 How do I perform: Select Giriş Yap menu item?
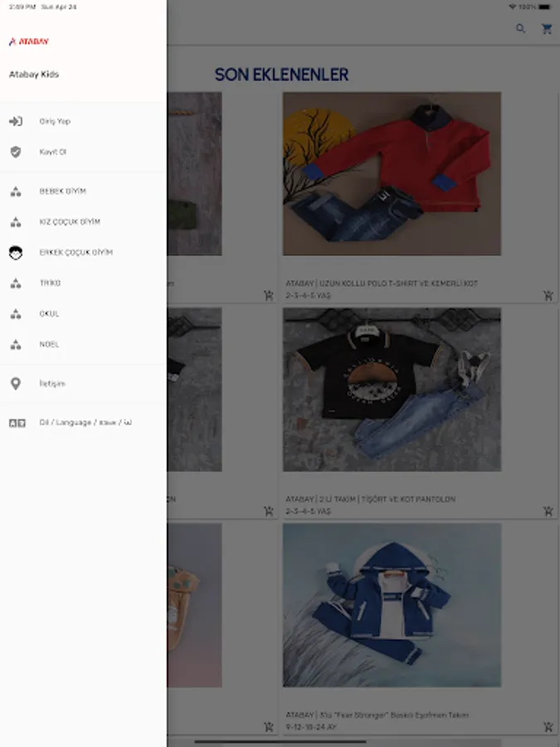click(83, 121)
